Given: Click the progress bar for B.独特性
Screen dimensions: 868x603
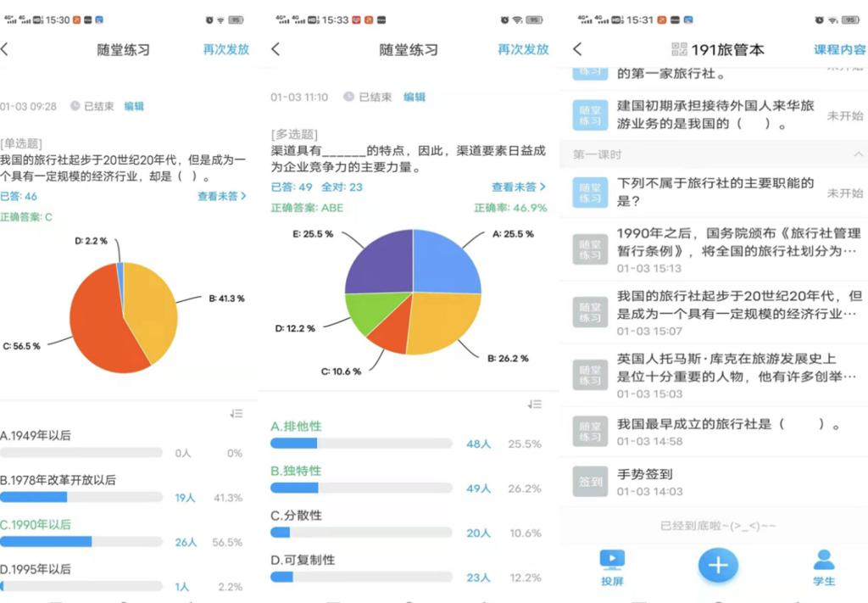Looking at the screenshot, I should pos(361,488).
